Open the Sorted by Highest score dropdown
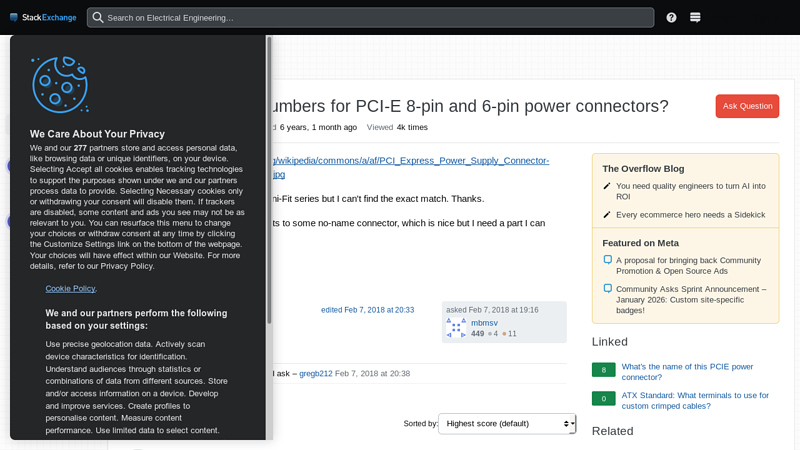 pos(507,423)
